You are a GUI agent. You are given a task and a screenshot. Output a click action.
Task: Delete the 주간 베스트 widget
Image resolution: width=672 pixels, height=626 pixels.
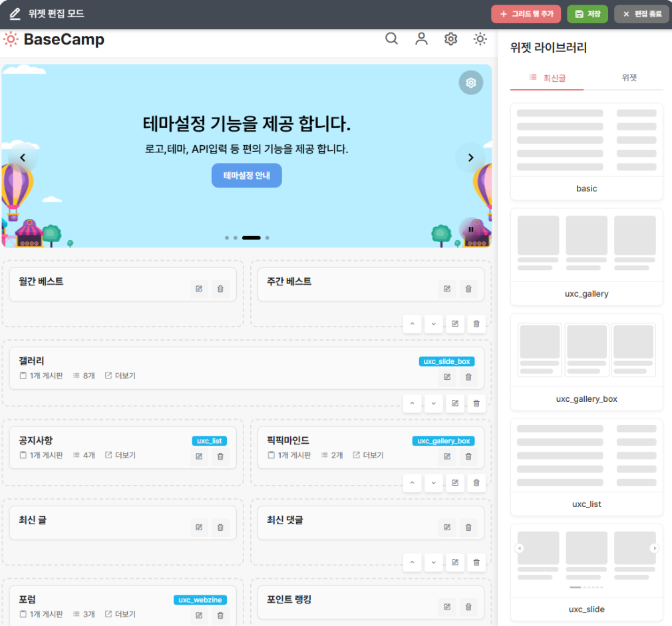[x=468, y=289]
